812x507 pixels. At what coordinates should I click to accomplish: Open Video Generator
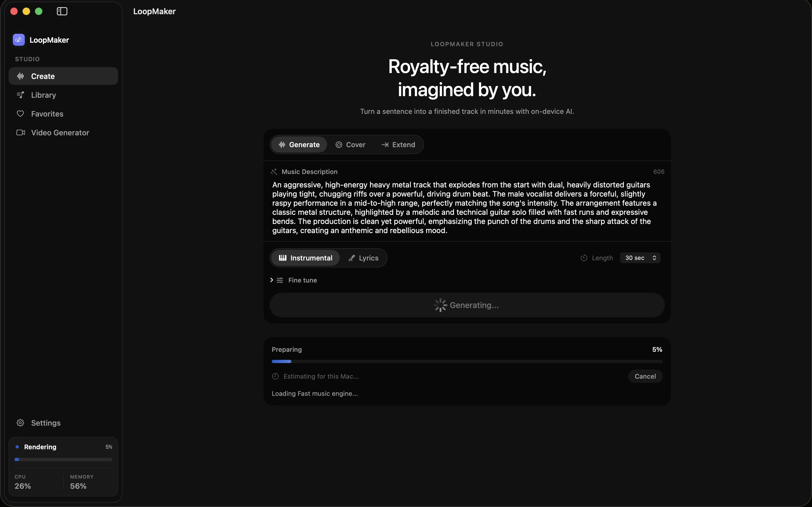63,132
